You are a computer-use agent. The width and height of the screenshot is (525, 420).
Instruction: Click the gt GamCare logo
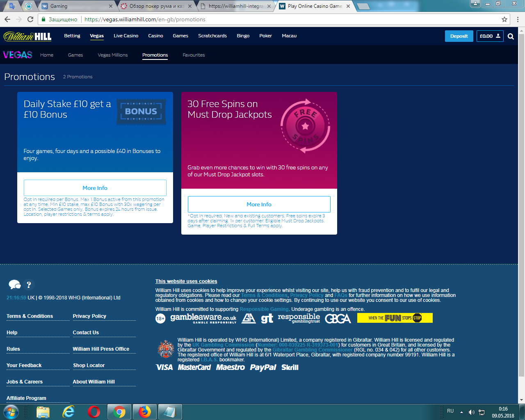click(x=267, y=319)
